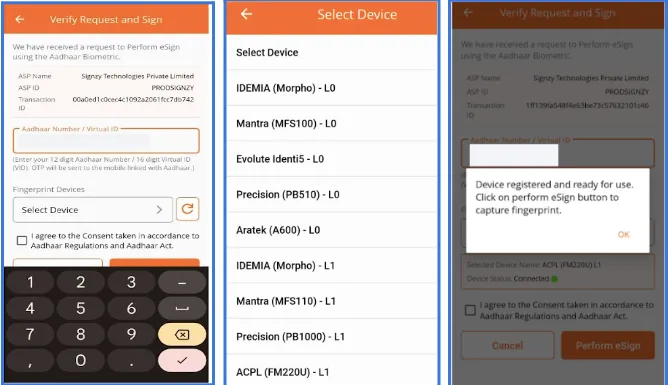Screen dimensions: 668x385
Task: Check consent box on right dimmed screen
Action: [470, 310]
